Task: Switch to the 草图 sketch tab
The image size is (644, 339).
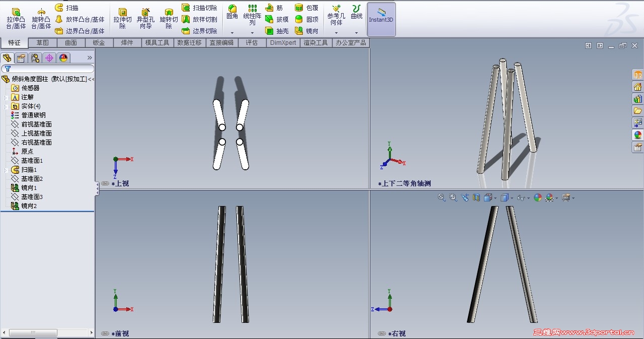Action: click(43, 43)
